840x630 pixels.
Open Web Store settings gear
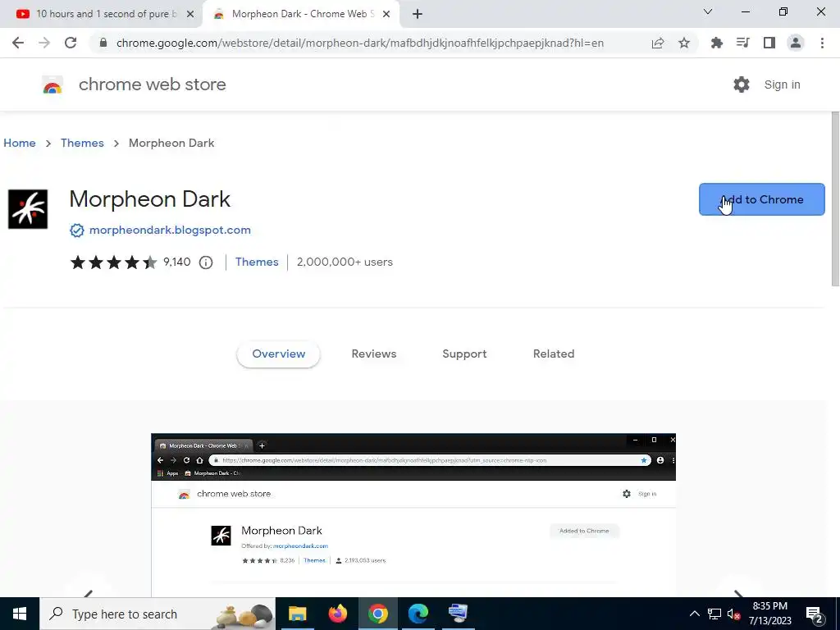point(742,84)
